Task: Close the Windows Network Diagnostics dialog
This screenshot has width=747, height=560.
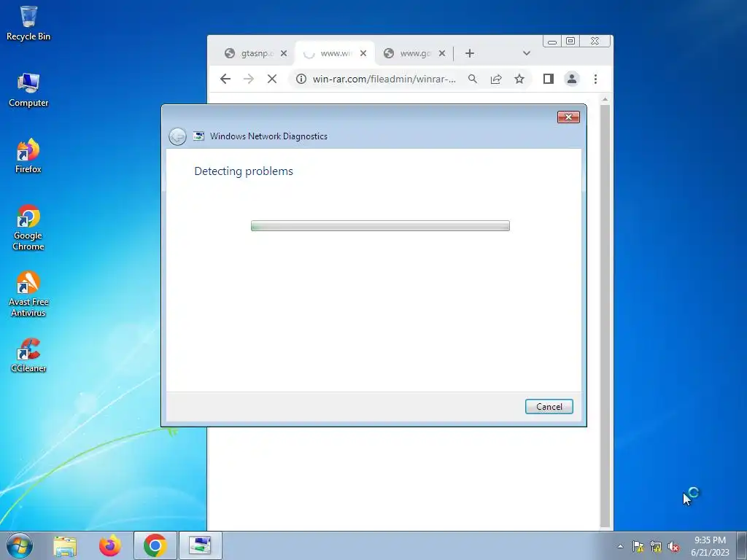Action: point(568,117)
